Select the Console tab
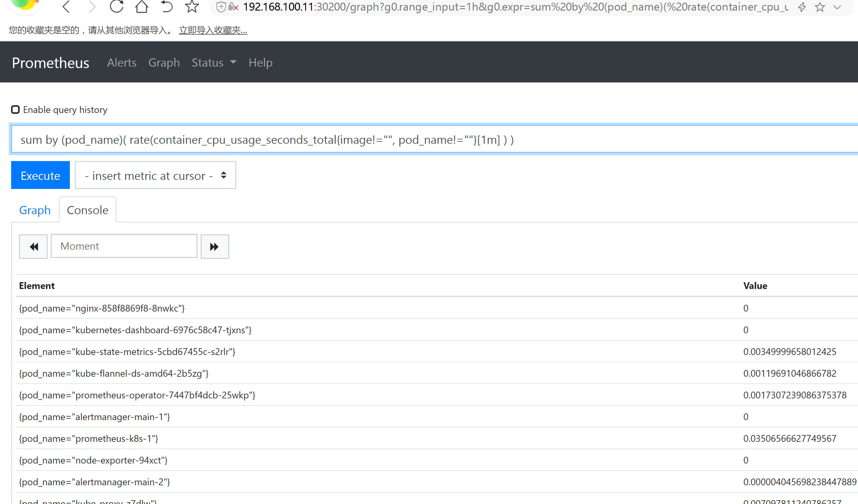This screenshot has width=858, height=504. (x=87, y=210)
